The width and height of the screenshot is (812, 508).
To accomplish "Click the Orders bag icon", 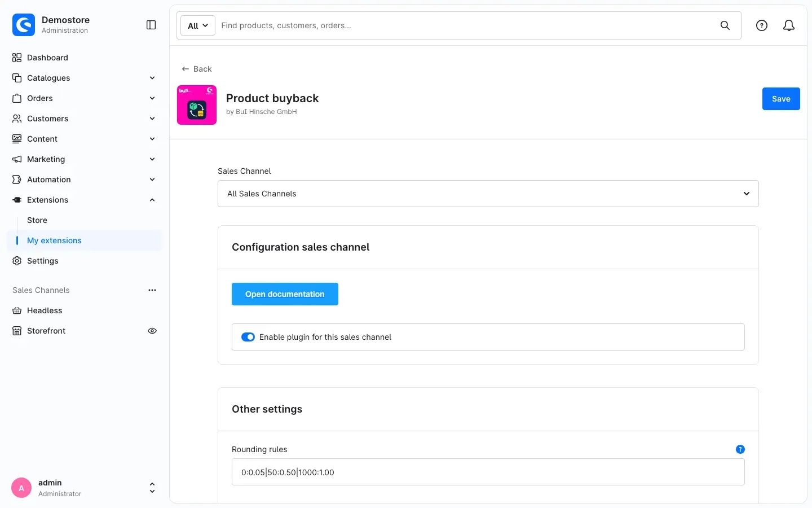I will tap(17, 98).
